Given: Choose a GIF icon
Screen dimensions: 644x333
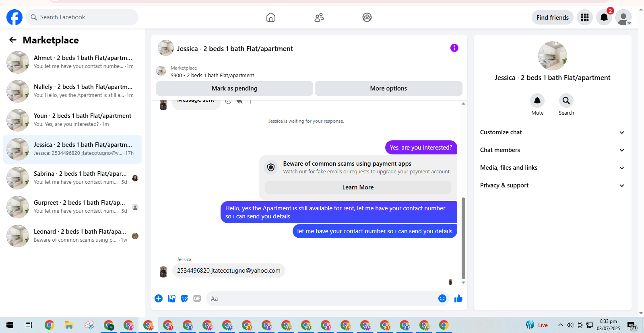Looking at the screenshot, I should (x=197, y=298).
